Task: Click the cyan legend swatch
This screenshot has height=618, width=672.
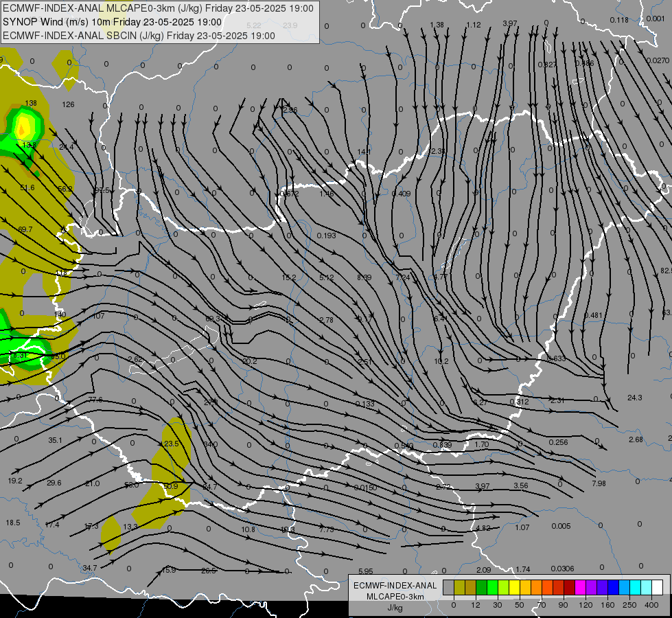Action: click(636, 587)
